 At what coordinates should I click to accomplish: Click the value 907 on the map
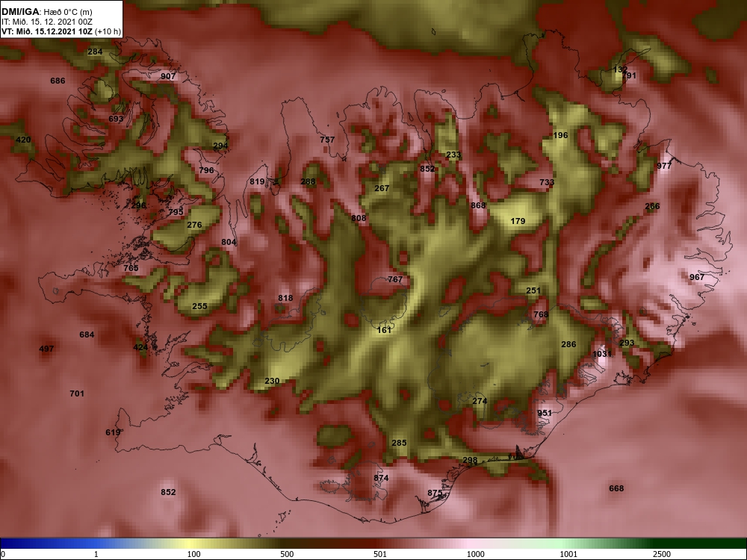coord(168,76)
